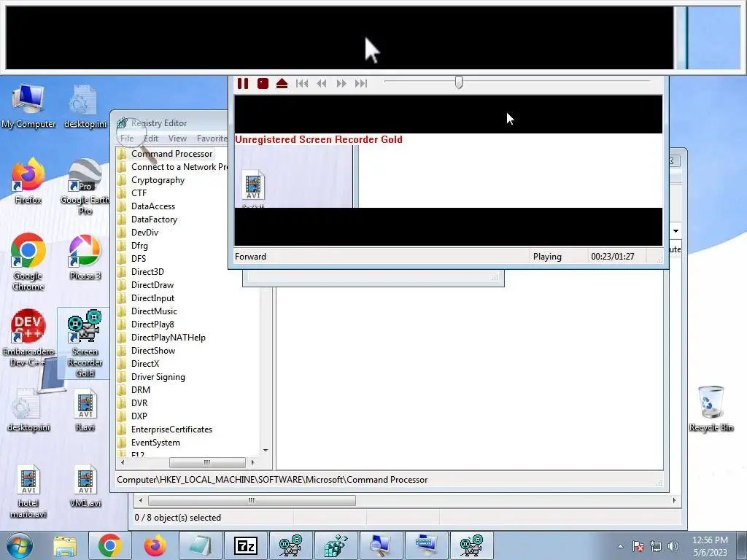Select the CTF registry key

[139, 192]
